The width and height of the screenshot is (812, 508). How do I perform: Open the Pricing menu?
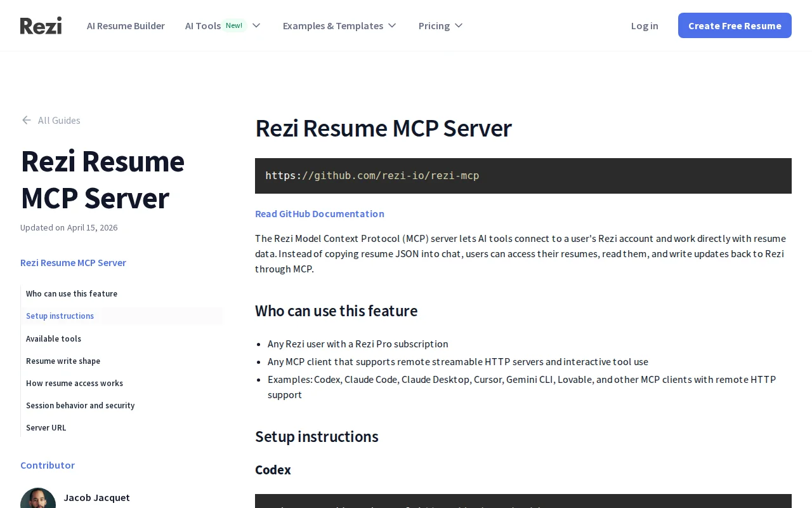point(434,25)
